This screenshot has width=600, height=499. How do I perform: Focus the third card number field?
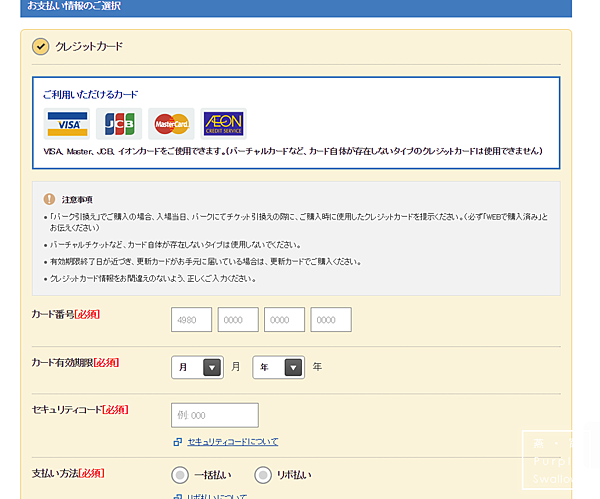pyautogui.click(x=284, y=320)
